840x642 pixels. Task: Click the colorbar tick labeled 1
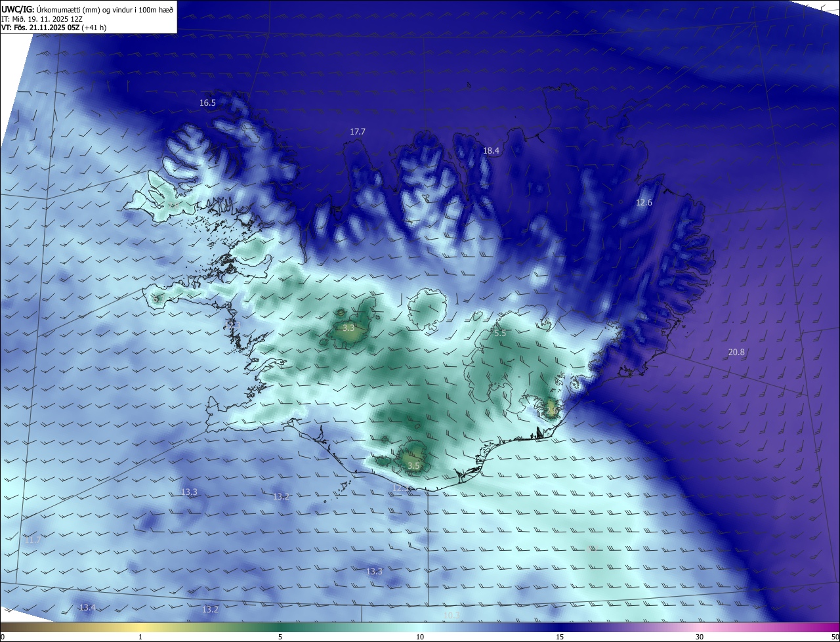tap(140, 637)
